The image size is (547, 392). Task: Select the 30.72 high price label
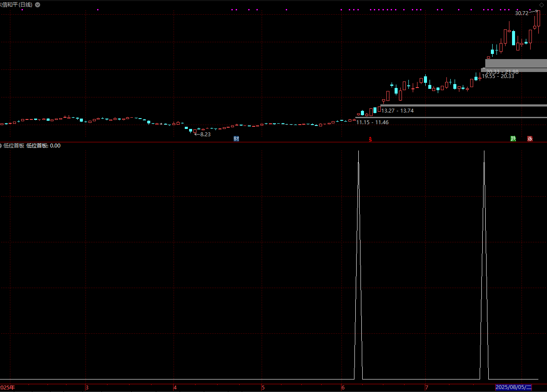click(x=522, y=13)
